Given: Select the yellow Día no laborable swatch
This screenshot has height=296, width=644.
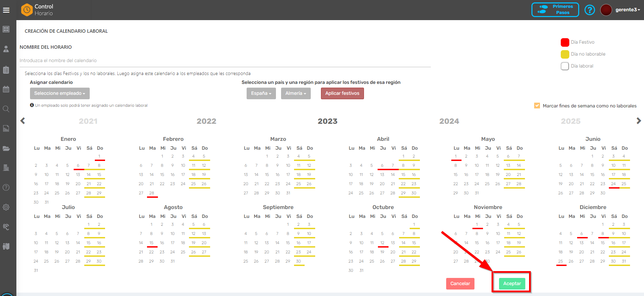Looking at the screenshot, I should point(565,54).
